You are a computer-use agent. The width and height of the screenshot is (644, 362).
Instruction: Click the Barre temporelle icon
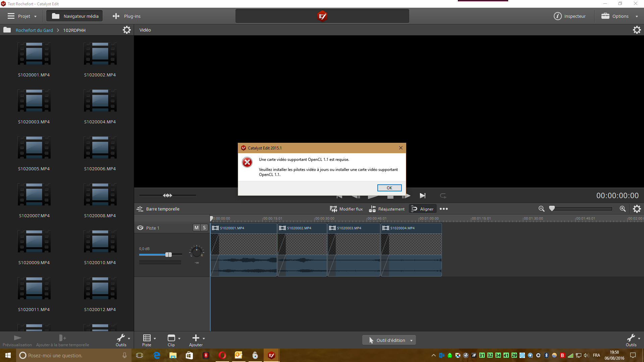[x=140, y=209]
